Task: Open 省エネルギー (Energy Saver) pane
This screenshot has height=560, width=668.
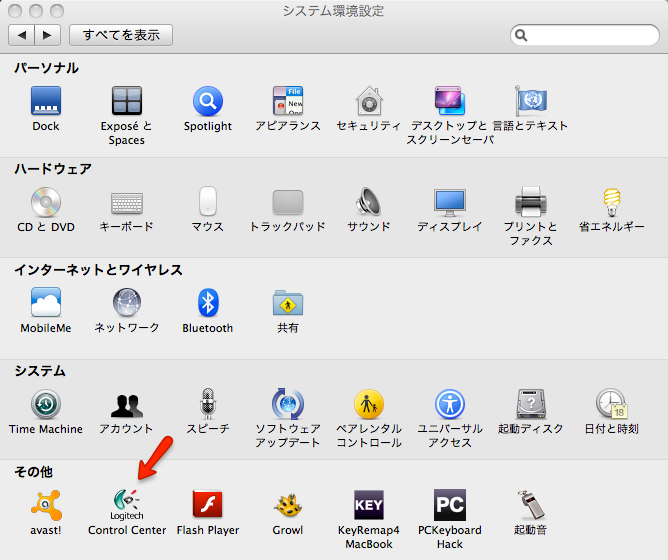Action: (611, 202)
